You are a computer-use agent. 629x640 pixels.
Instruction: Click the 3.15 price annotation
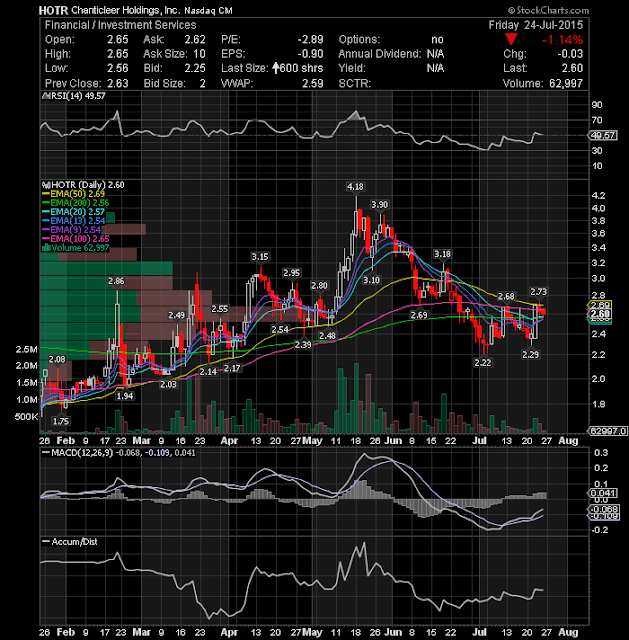point(260,257)
